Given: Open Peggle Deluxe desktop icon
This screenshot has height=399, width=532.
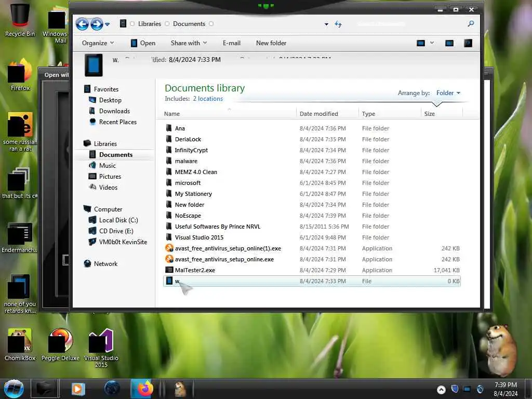Looking at the screenshot, I should [60, 344].
